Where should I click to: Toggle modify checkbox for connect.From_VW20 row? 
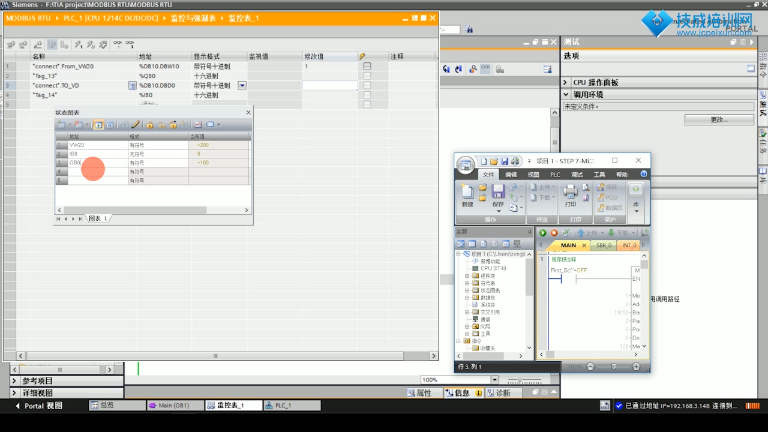(367, 66)
